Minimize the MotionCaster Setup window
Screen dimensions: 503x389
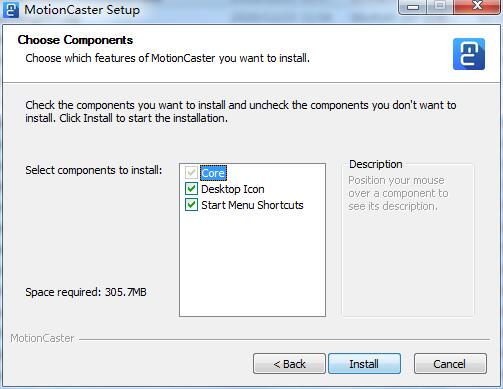413,7
